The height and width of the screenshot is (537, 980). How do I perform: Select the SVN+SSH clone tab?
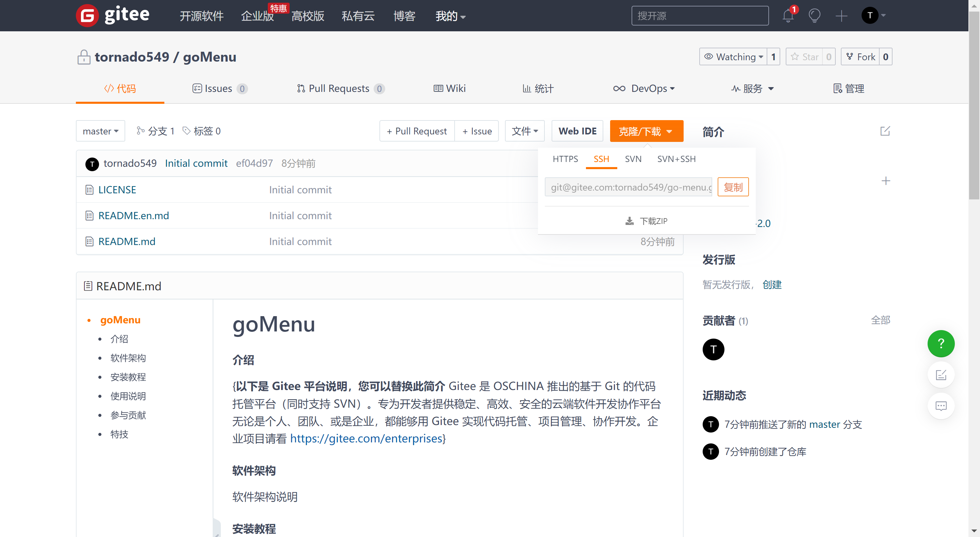coord(676,159)
